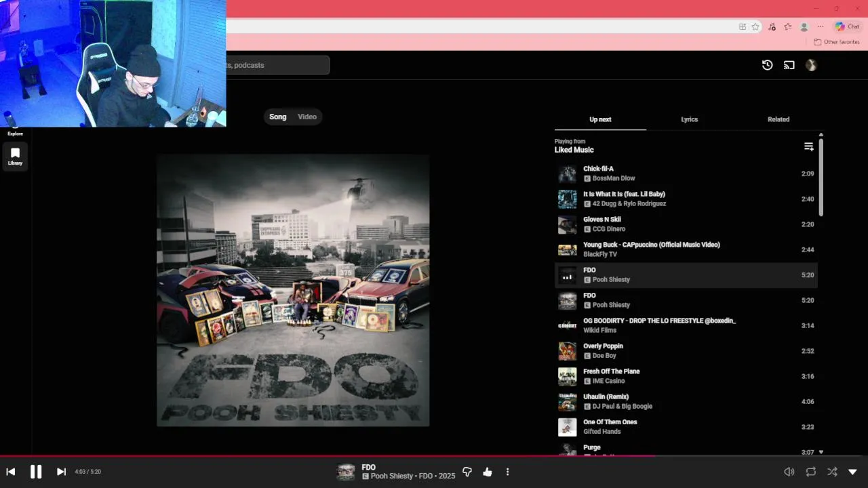Switch to the Song view
Screen dimensions: 868x488
[x=278, y=117]
